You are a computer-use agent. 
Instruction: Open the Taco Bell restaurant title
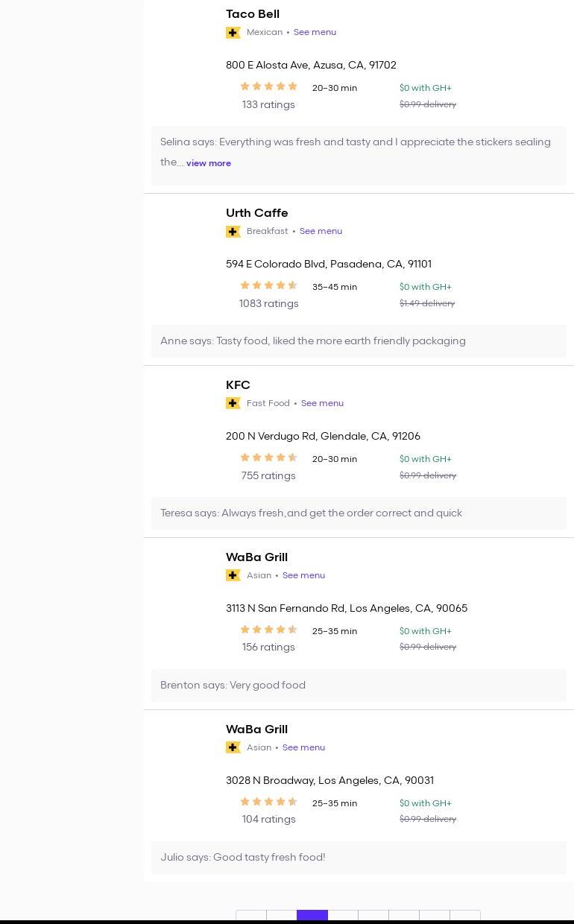coord(253,14)
